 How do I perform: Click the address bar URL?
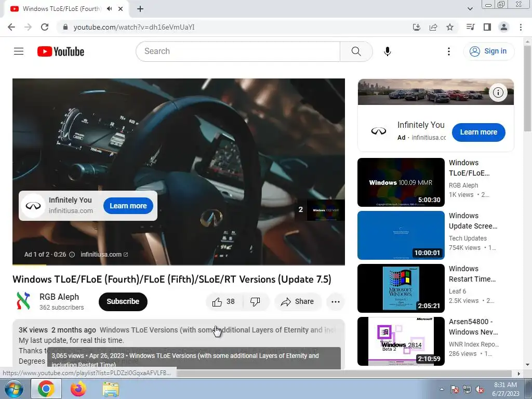pyautogui.click(x=134, y=27)
